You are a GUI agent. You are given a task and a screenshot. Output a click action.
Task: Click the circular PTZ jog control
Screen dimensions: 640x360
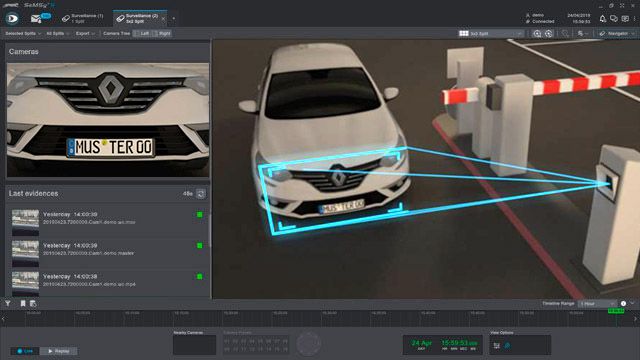point(309,343)
